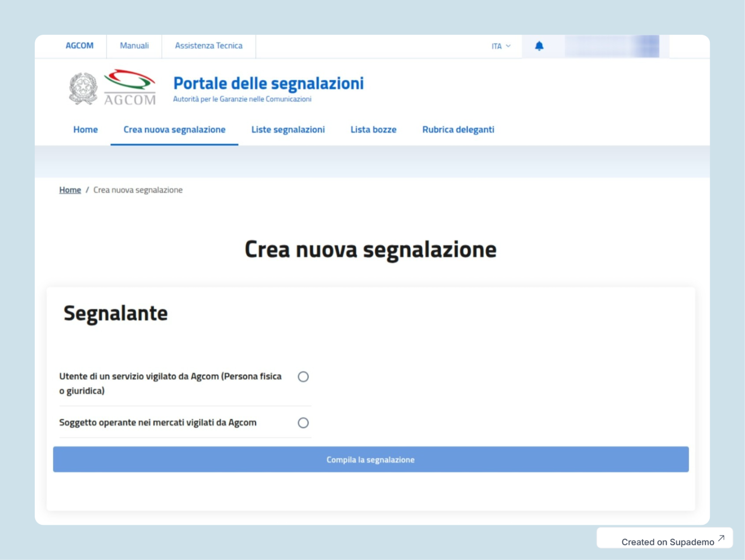The width and height of the screenshot is (745, 560).
Task: Open the Home navigation tab
Action: (86, 130)
